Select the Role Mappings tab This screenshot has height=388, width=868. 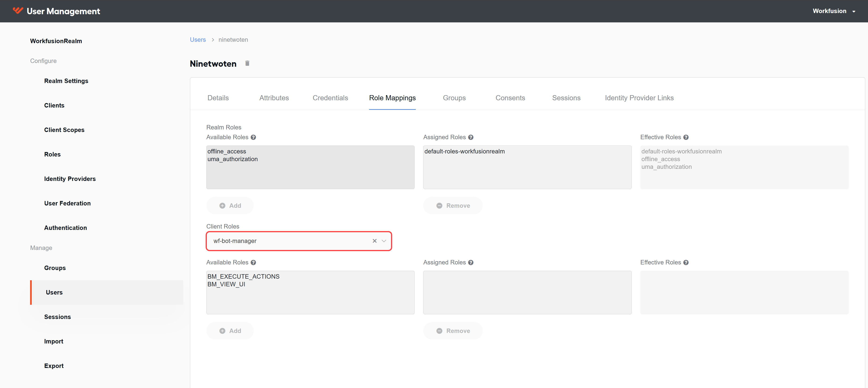392,98
